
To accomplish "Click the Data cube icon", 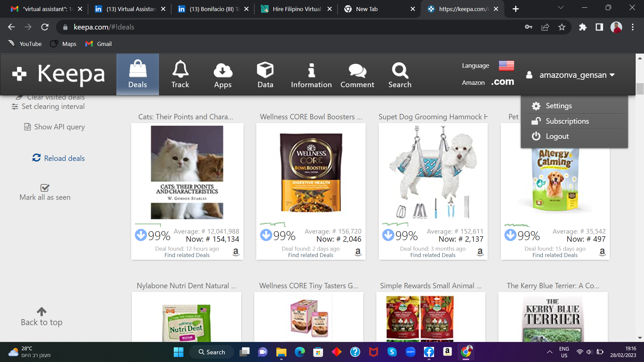I will (x=265, y=70).
